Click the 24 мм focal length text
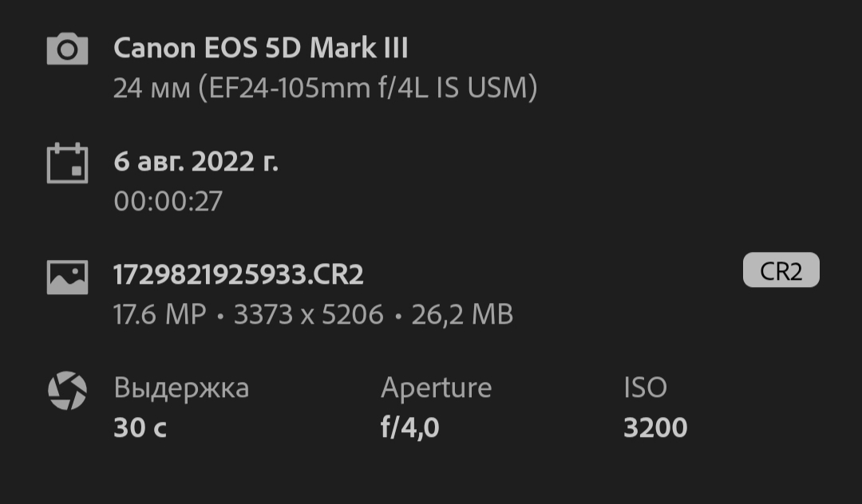The image size is (862, 504). 152,88
